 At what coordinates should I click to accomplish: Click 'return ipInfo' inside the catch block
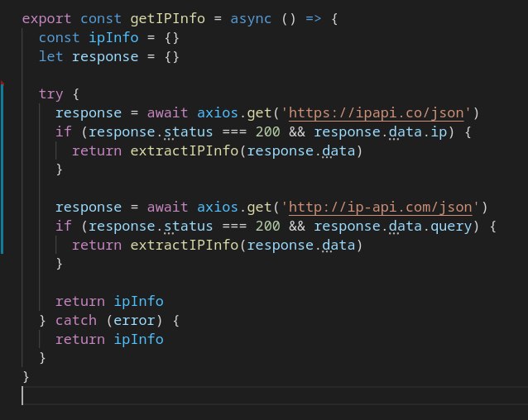[x=109, y=339]
